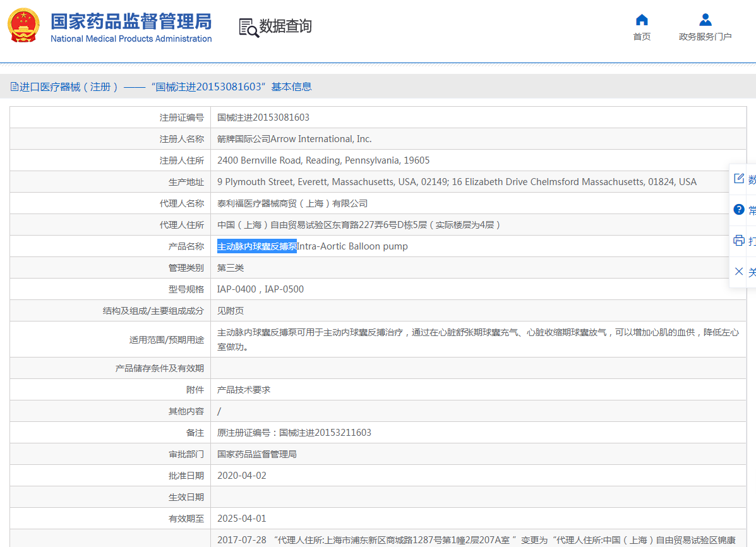This screenshot has height=547, width=756.
Task: Click the slash value in 其他内容 row
Action: (219, 411)
